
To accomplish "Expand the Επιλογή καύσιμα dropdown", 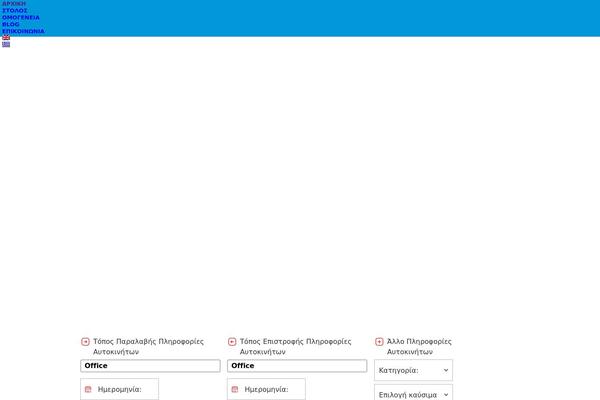I will tap(413, 393).
